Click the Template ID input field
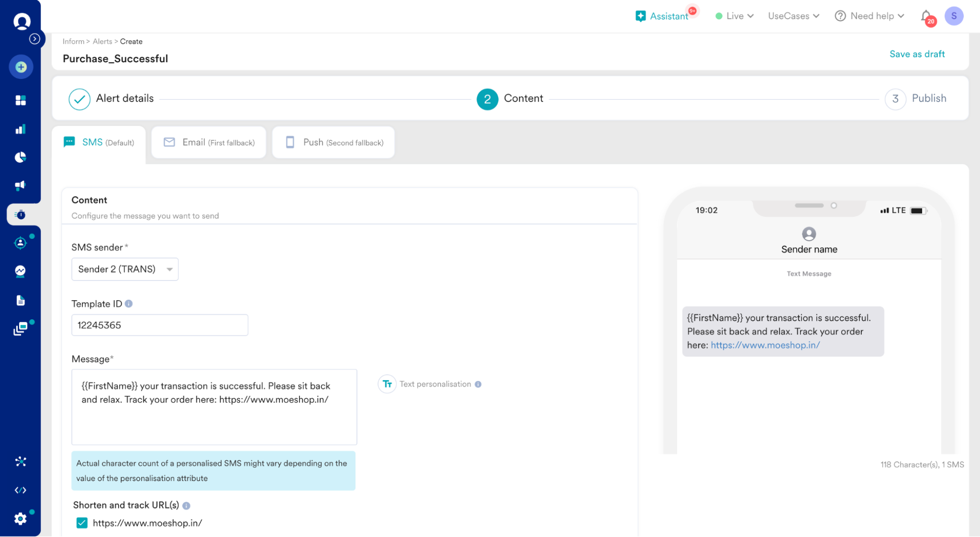Screen dimensions: 980x537 click(160, 325)
